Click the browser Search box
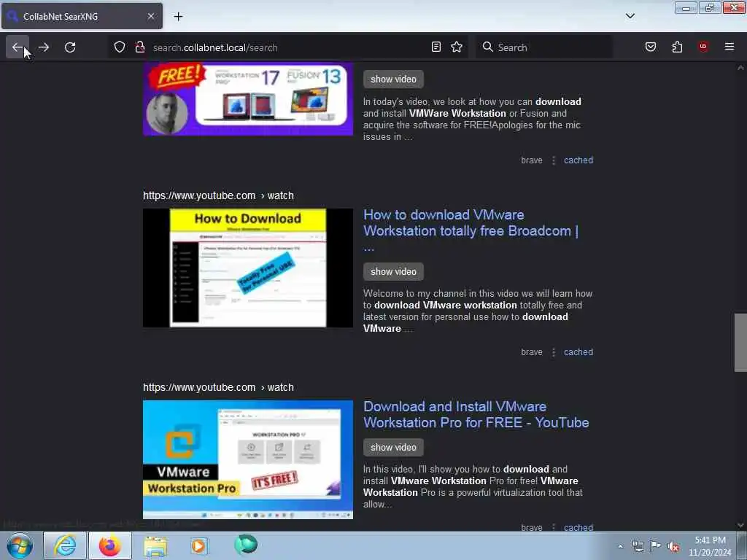This screenshot has height=560, width=747. (544, 47)
